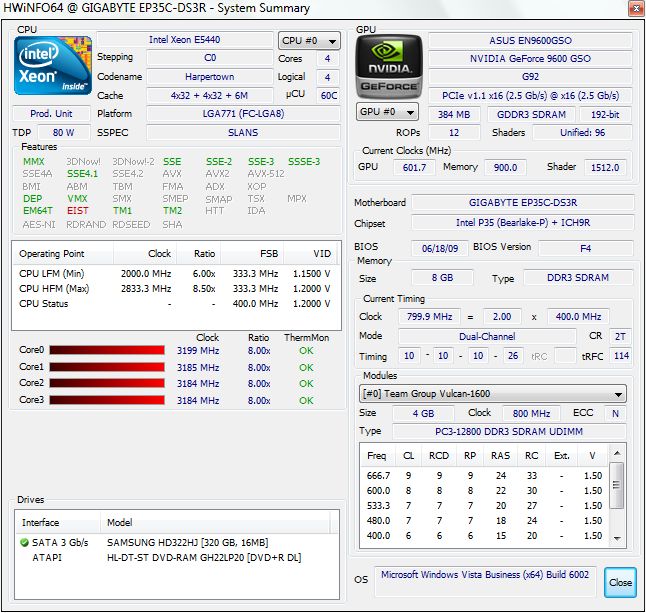646x613 pixels.
Task: Click the Close button
Action: 620,582
